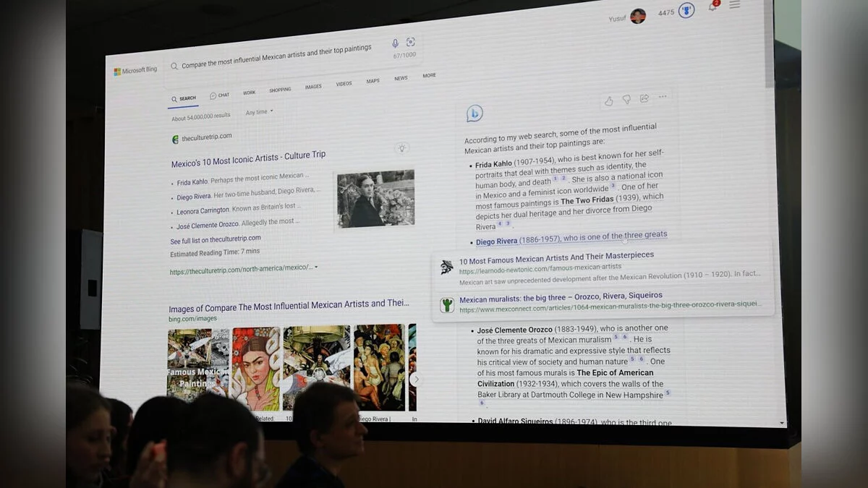Click the share icon on chat answer
The width and height of the screenshot is (868, 488).
pyautogui.click(x=644, y=98)
